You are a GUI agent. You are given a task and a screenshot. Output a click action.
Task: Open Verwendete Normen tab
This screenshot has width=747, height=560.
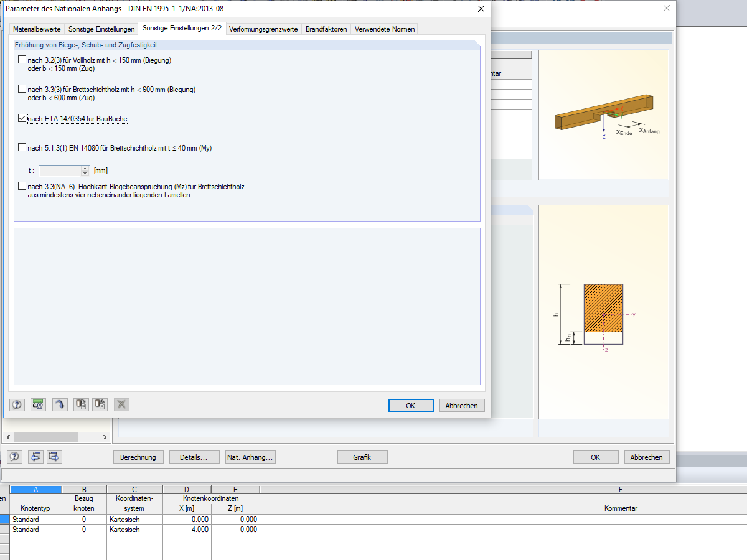click(x=384, y=29)
